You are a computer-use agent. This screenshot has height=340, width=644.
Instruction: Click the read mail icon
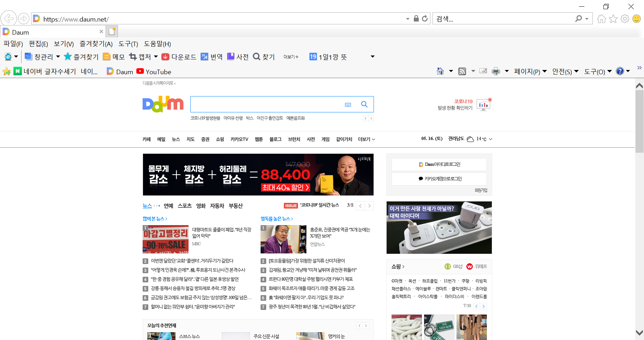pyautogui.click(x=483, y=71)
